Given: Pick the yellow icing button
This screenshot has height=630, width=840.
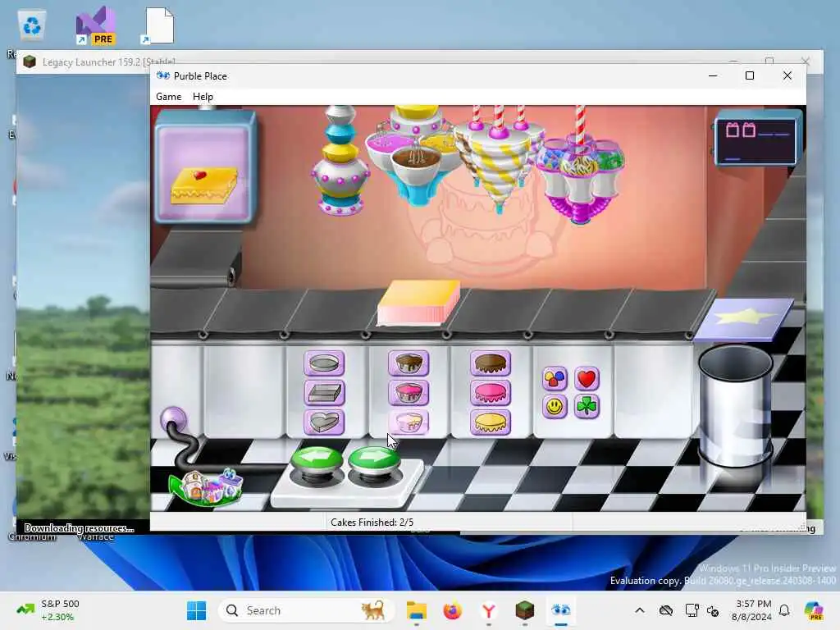Looking at the screenshot, I should [491, 422].
